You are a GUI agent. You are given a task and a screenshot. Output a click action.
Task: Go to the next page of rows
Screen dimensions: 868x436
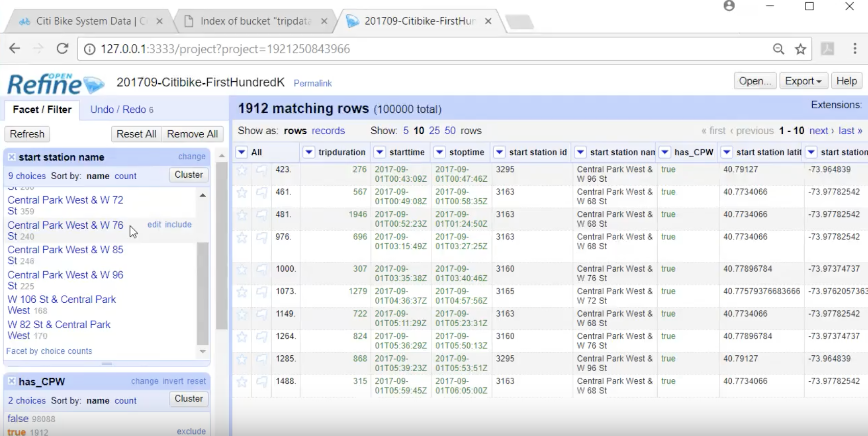[x=822, y=131]
